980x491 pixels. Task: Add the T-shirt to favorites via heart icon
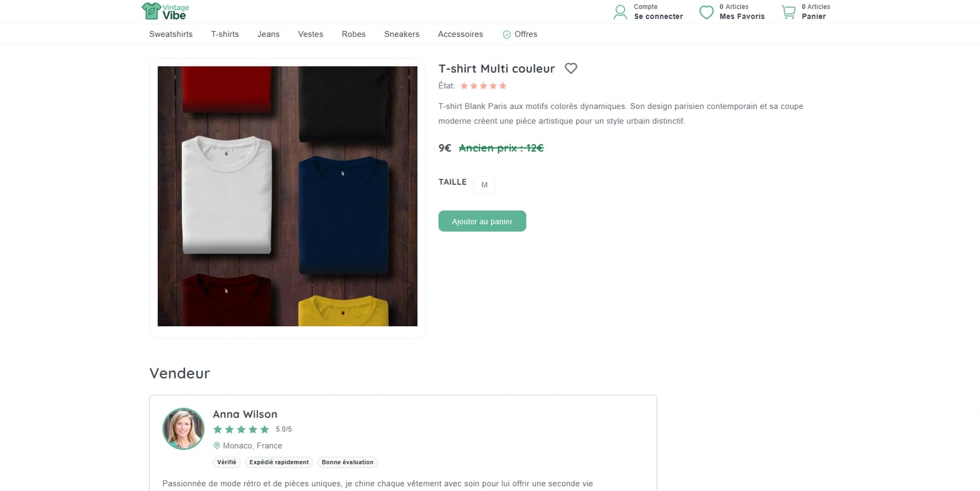[571, 68]
